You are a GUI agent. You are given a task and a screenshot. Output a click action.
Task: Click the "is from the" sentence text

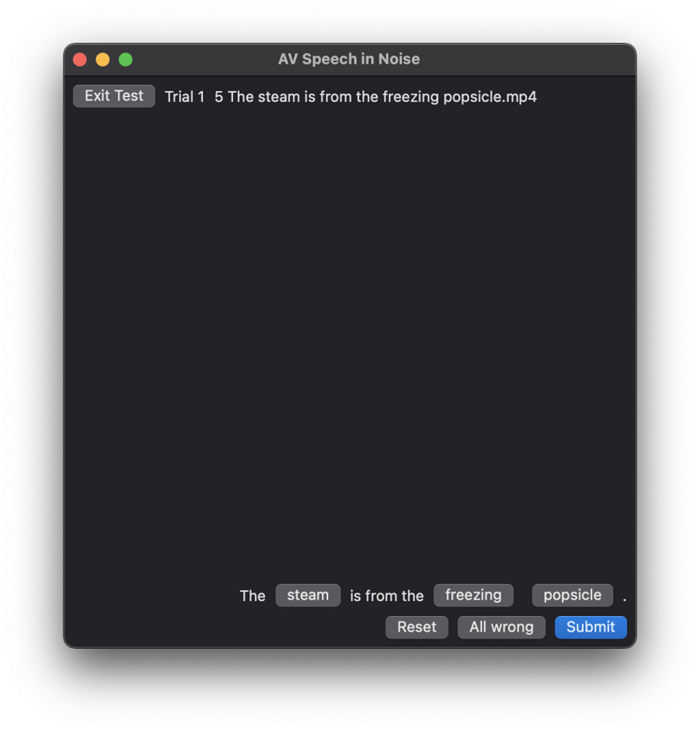click(x=386, y=596)
